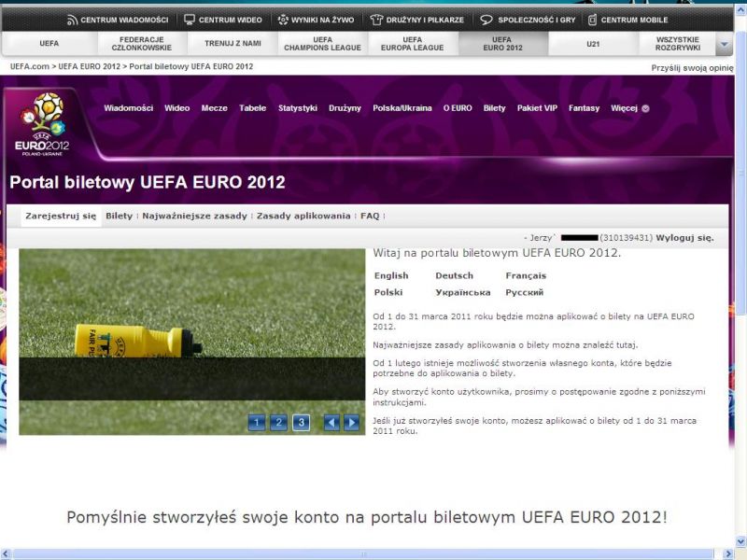Switch language to Polski

click(x=388, y=292)
